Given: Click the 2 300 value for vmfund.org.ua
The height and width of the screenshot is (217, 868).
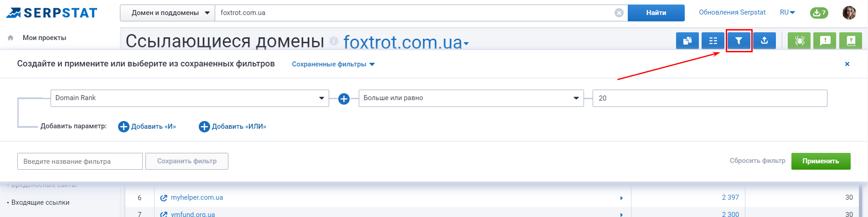Looking at the screenshot, I should 730,214.
